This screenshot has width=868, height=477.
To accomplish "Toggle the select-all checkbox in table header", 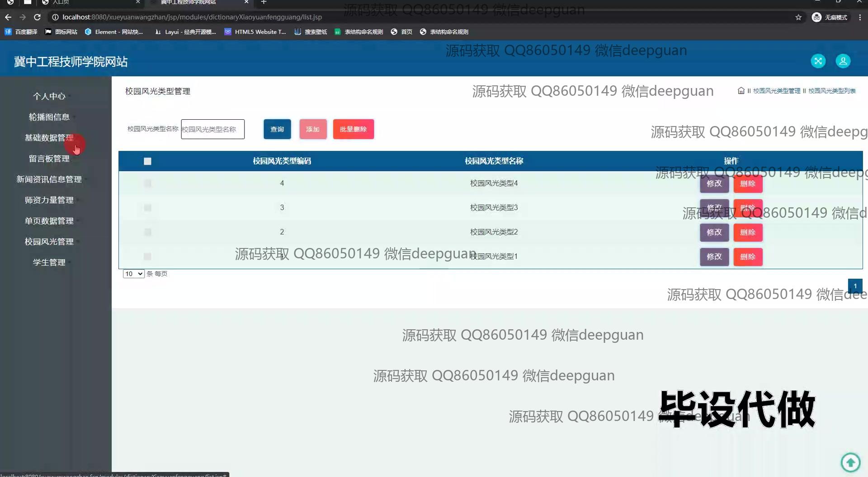I will [147, 161].
